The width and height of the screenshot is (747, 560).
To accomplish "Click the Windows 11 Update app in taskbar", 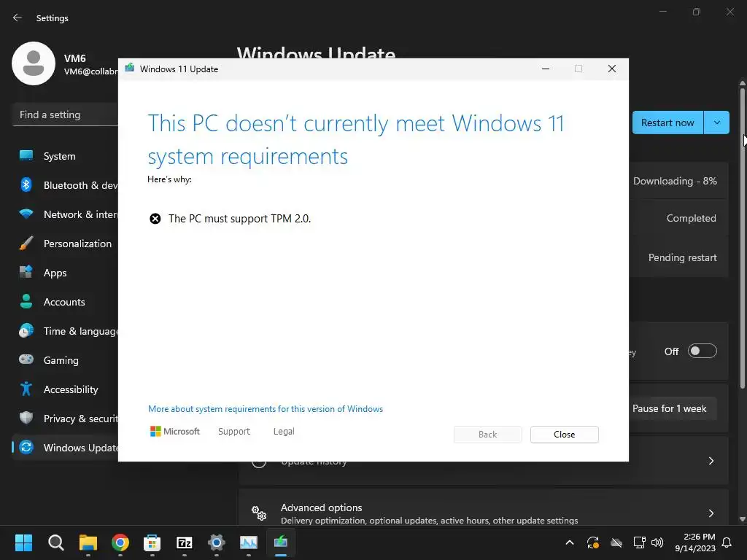I will [281, 542].
